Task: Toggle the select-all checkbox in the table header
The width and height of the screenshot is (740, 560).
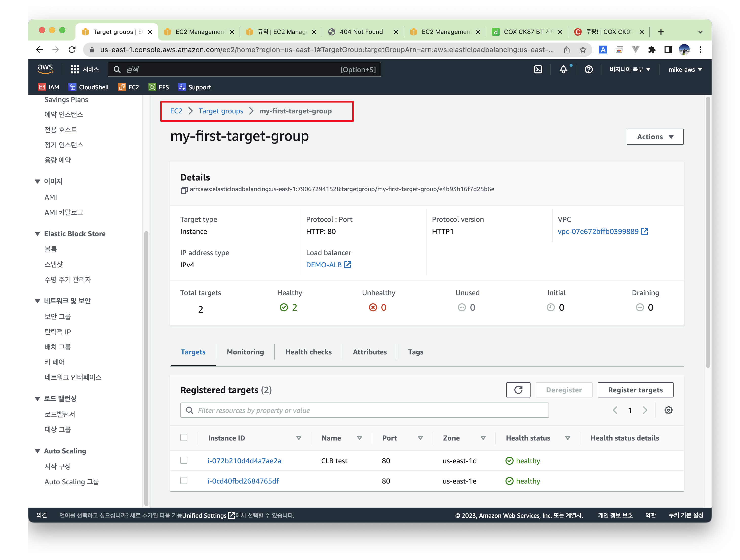Action: coord(184,438)
